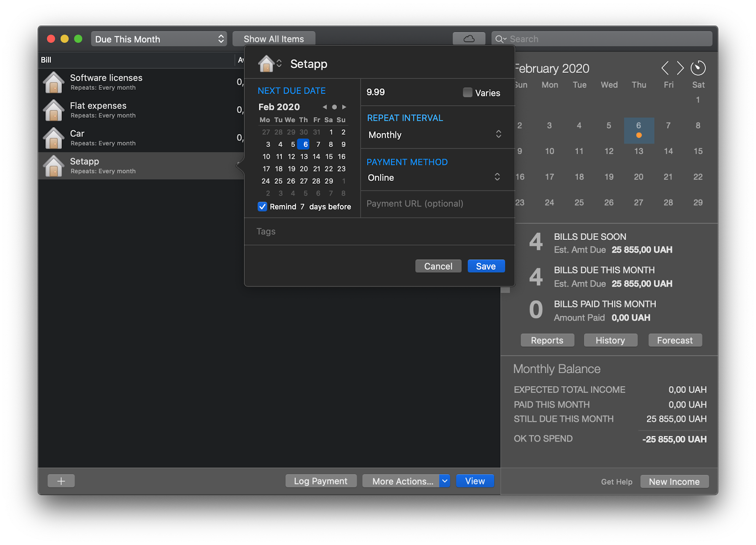The height and width of the screenshot is (545, 756).
Task: Cancel the bill edit popup
Action: pos(438,266)
